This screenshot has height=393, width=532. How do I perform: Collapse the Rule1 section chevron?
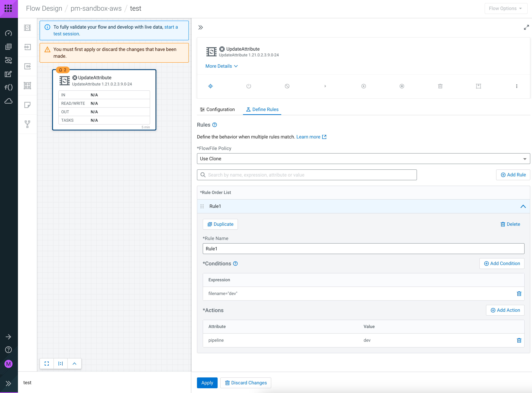[x=523, y=206]
